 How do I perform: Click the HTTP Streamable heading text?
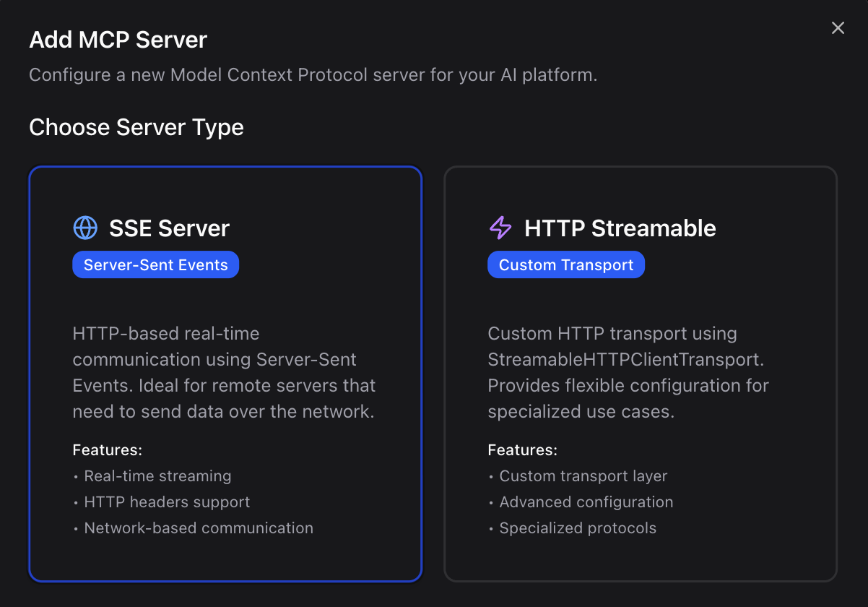pos(620,228)
